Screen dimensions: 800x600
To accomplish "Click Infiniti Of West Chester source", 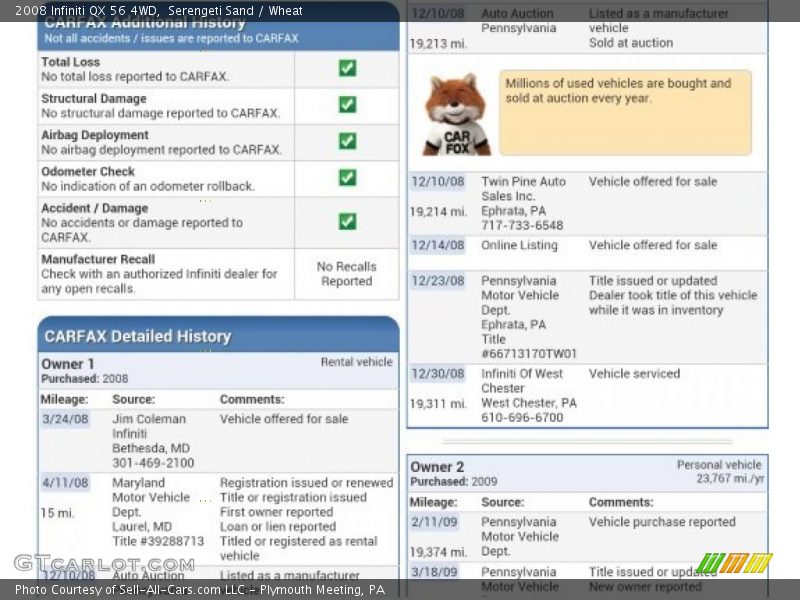I will click(x=522, y=381).
